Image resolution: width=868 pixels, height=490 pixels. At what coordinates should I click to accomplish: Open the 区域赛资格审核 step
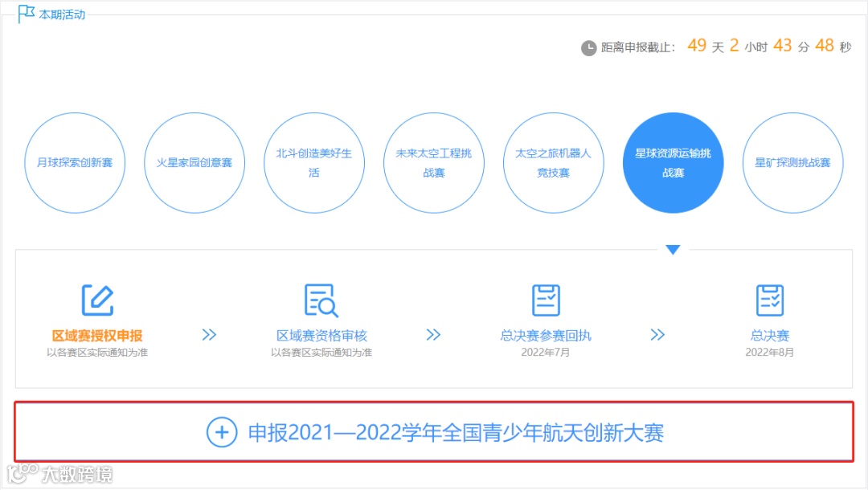point(321,336)
